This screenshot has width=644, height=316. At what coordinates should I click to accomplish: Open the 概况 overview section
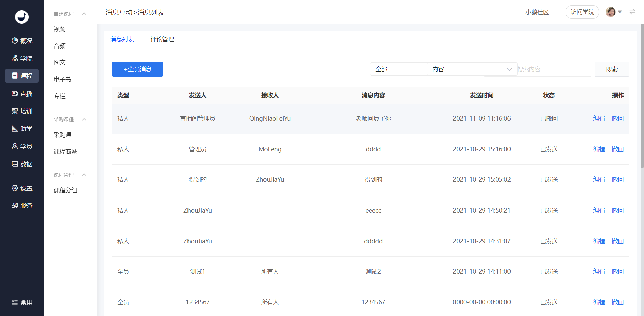(22, 41)
